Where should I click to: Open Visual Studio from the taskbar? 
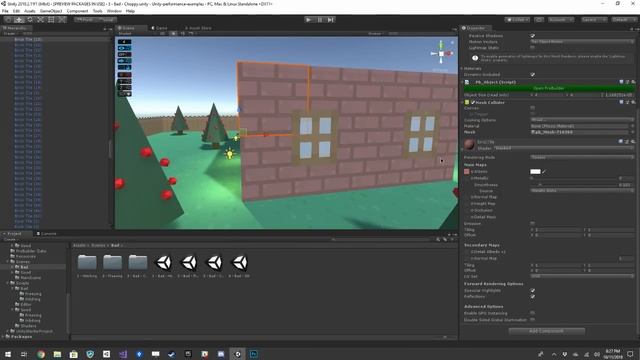point(123,354)
